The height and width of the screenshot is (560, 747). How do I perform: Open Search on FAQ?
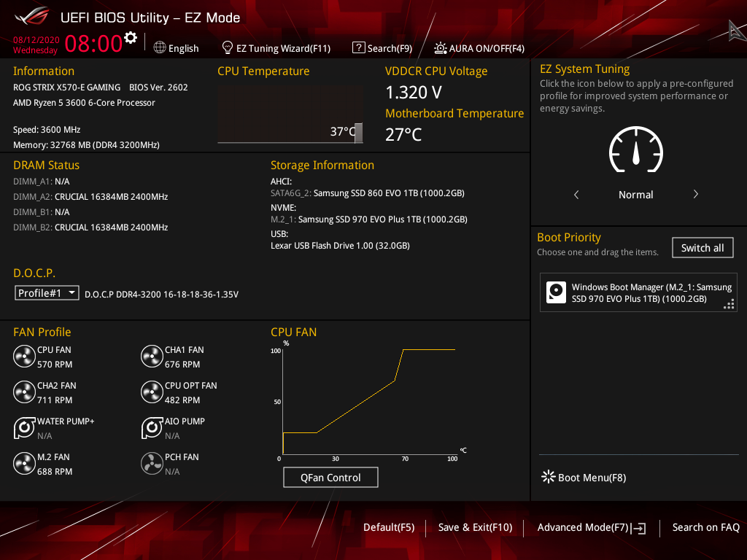click(x=706, y=527)
